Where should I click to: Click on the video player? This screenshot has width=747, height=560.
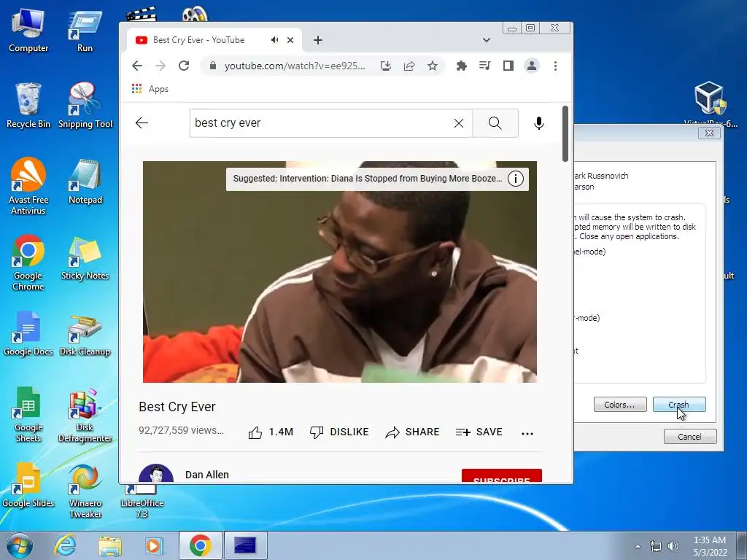[340, 271]
